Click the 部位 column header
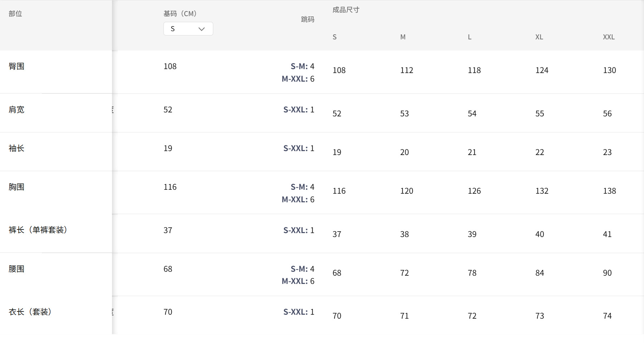Image resolution: width=644 pixels, height=343 pixels. coord(15,14)
